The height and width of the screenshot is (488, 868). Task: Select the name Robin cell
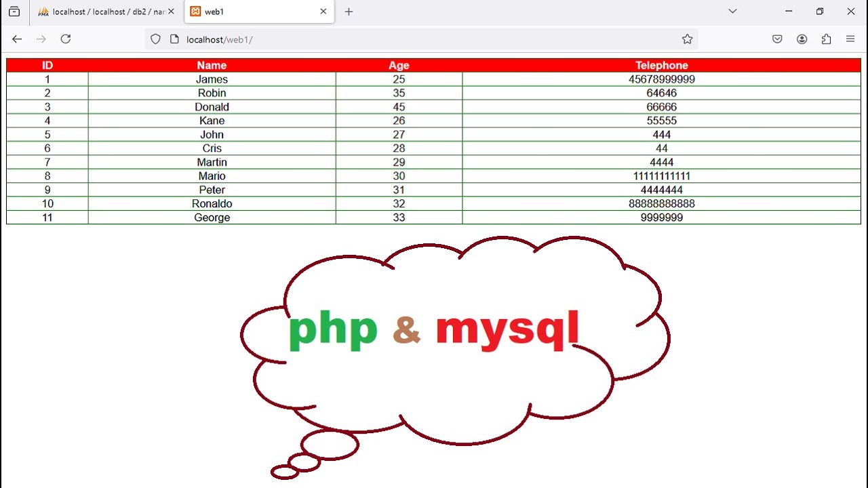coord(212,94)
